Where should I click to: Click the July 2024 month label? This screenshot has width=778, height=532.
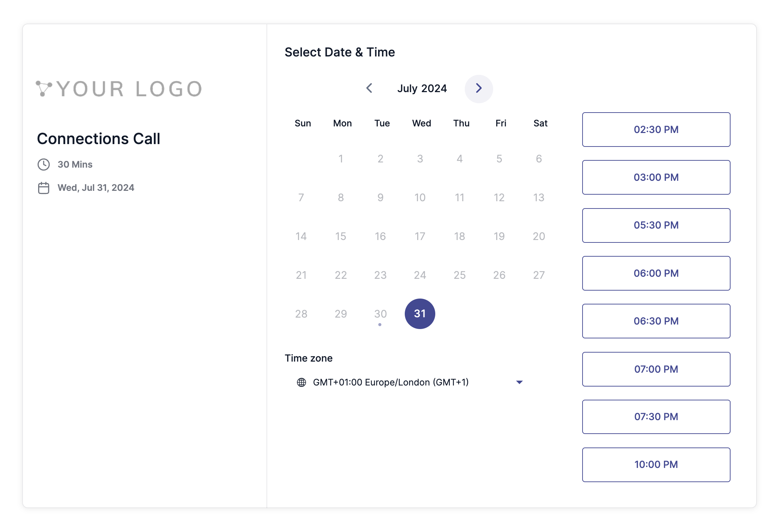(x=422, y=89)
